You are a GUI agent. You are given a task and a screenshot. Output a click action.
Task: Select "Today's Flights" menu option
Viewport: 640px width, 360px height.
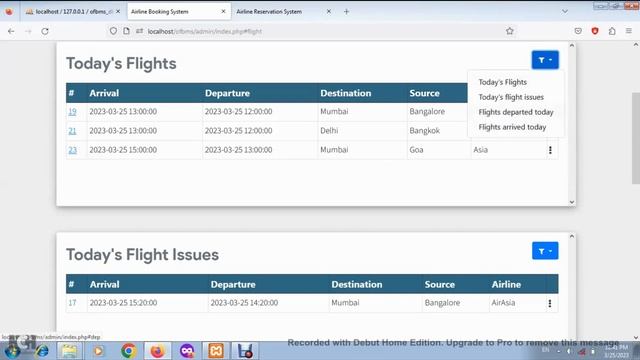click(x=502, y=82)
